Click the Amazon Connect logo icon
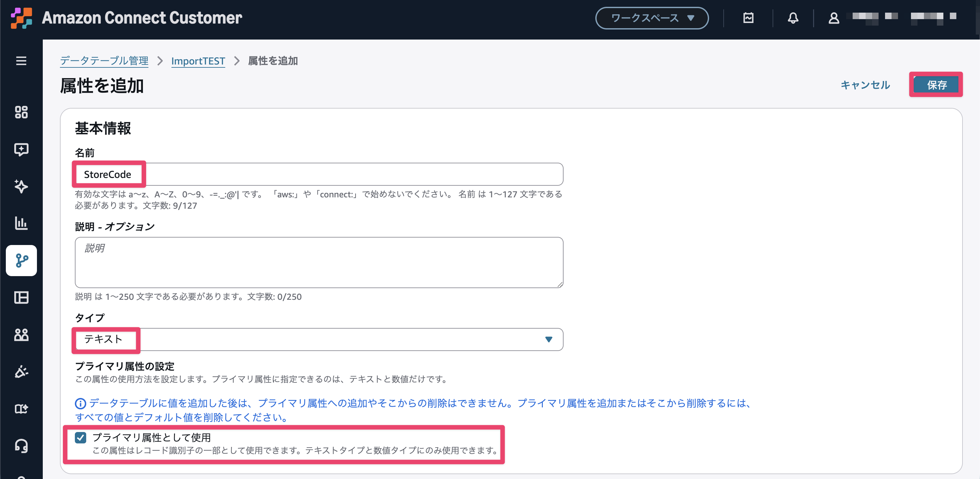 pos(21,18)
